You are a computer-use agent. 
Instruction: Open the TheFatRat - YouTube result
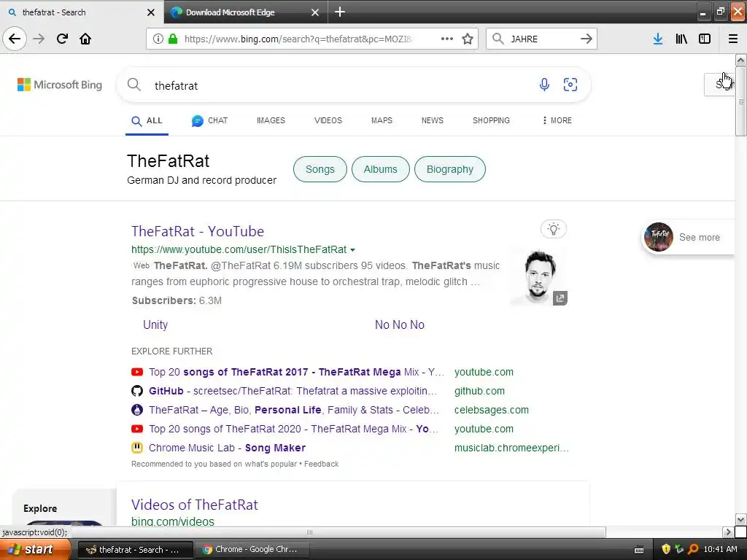pos(198,231)
